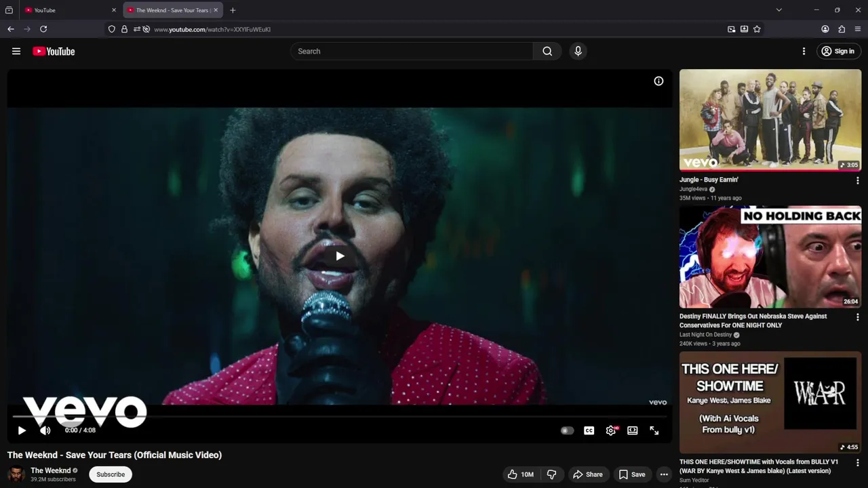Click the address bar URL
This screenshot has width=868, height=488.
point(212,29)
